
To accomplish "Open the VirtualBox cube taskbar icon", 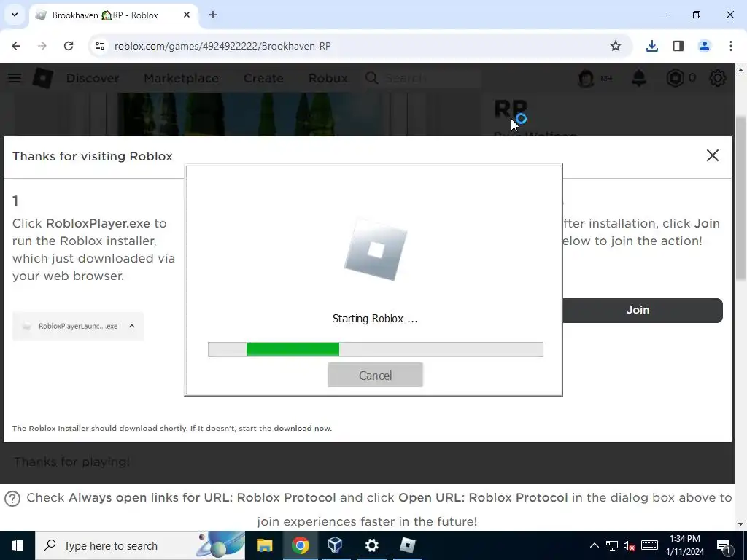I will 336,545.
